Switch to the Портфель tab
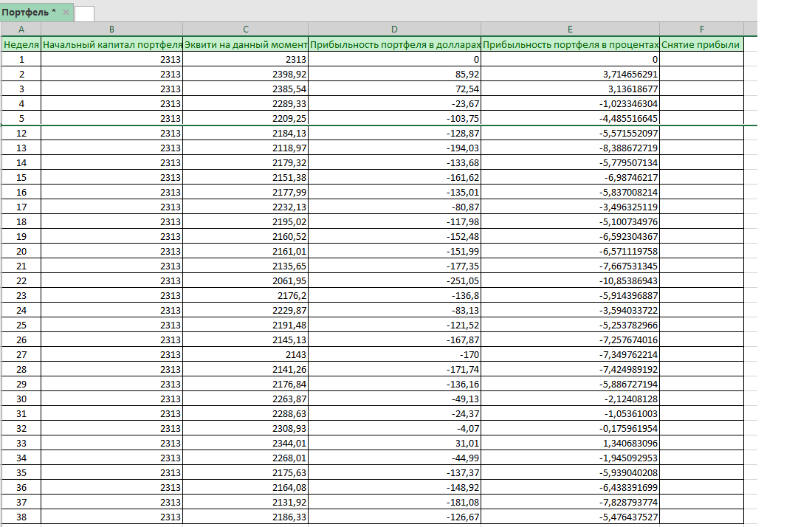The width and height of the screenshot is (812, 527). pyautogui.click(x=29, y=13)
